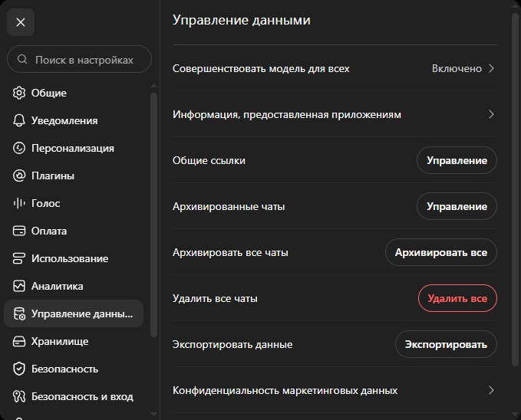Screen dimensions: 521x420
Task: Click the shield icon for Безопасность
Action: click(19, 369)
